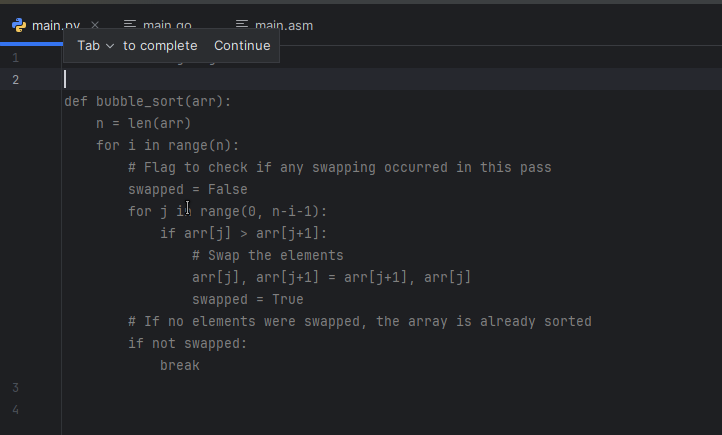Place cursor on the def bubble_sort(arr) line
This screenshot has height=435, width=722.
tap(148, 101)
